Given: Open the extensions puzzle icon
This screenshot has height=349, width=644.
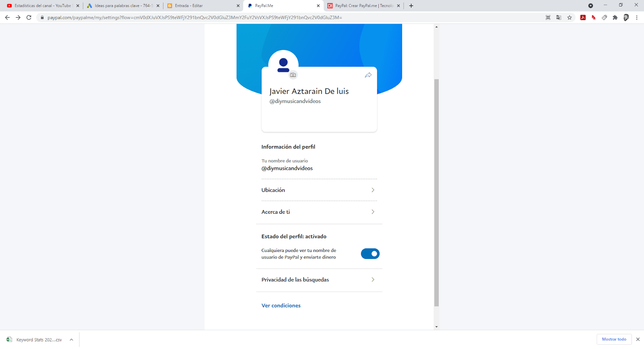Looking at the screenshot, I should coord(615,17).
